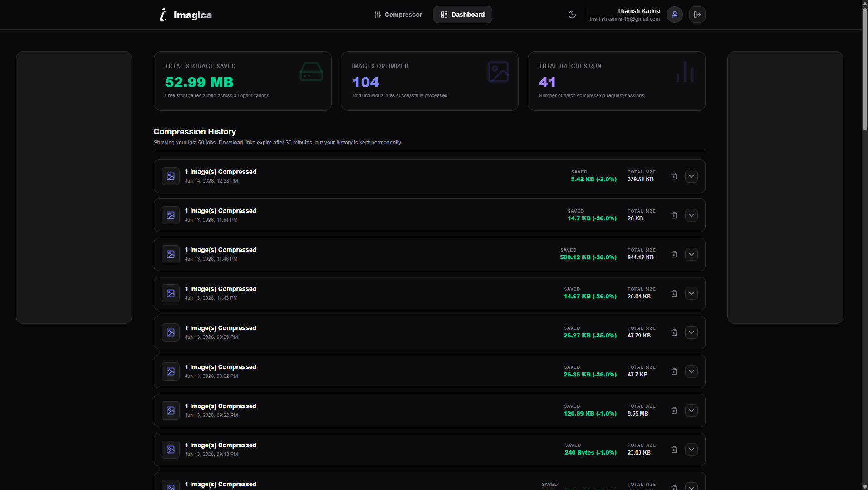Click the logout icon button
This screenshot has height=490, width=868.
[697, 15]
